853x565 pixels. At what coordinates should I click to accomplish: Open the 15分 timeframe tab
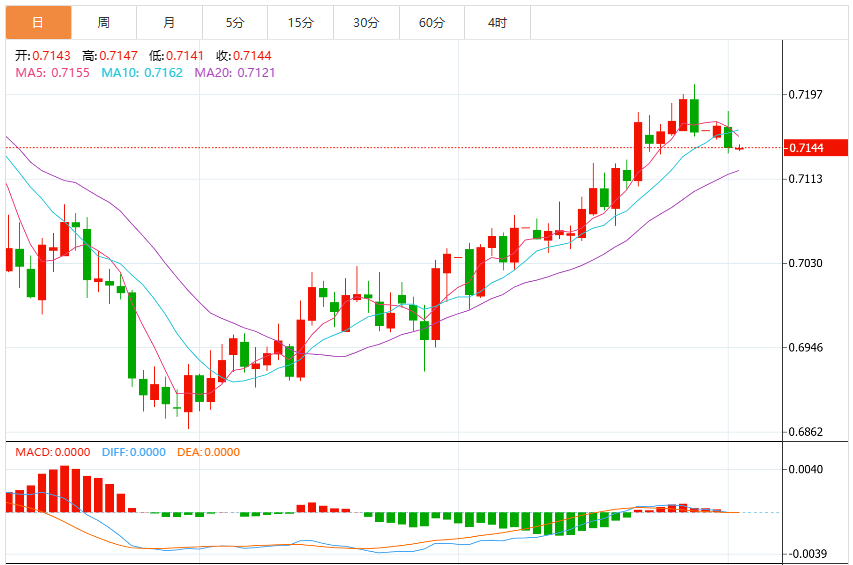pos(301,22)
